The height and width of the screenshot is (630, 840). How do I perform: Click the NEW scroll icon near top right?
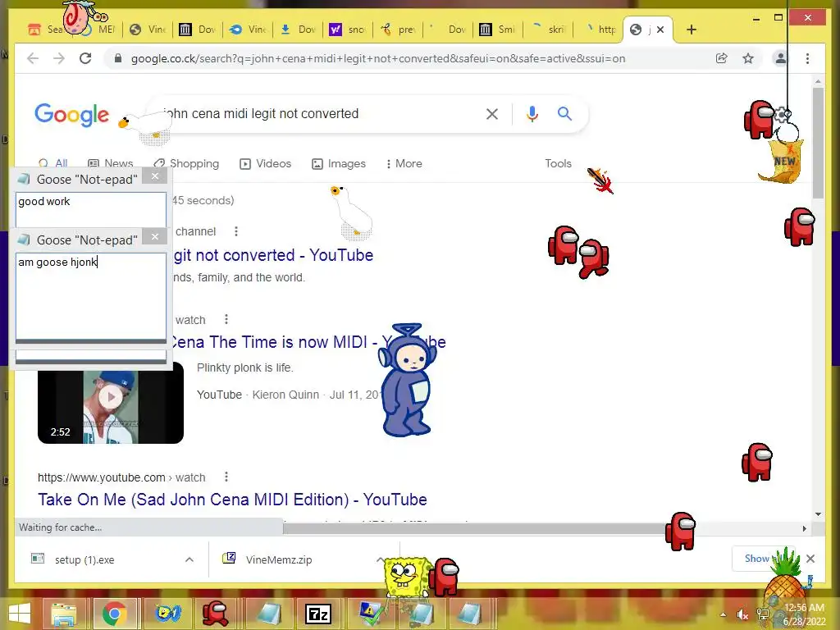(x=781, y=161)
